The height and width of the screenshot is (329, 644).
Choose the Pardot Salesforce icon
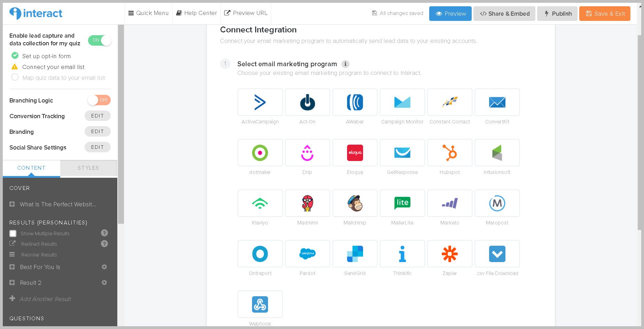307,254
